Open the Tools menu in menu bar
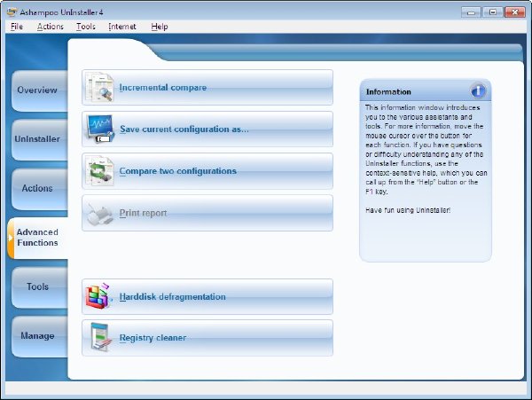Image resolution: width=532 pixels, height=400 pixels. (85, 27)
